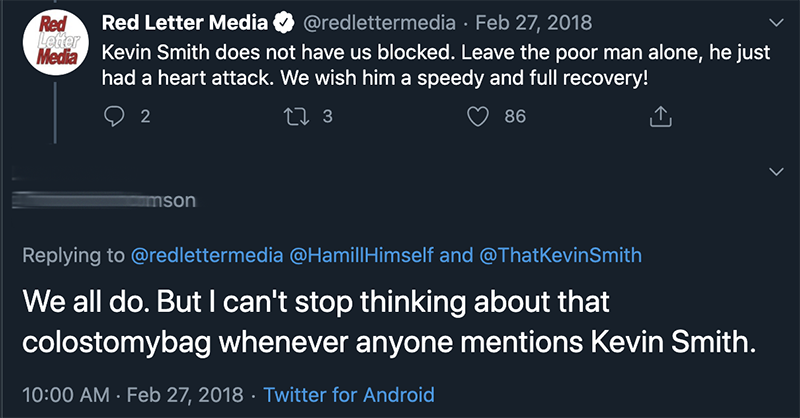Expand the reply tweet's options chevron
This screenshot has height=418, width=800.
[x=776, y=171]
